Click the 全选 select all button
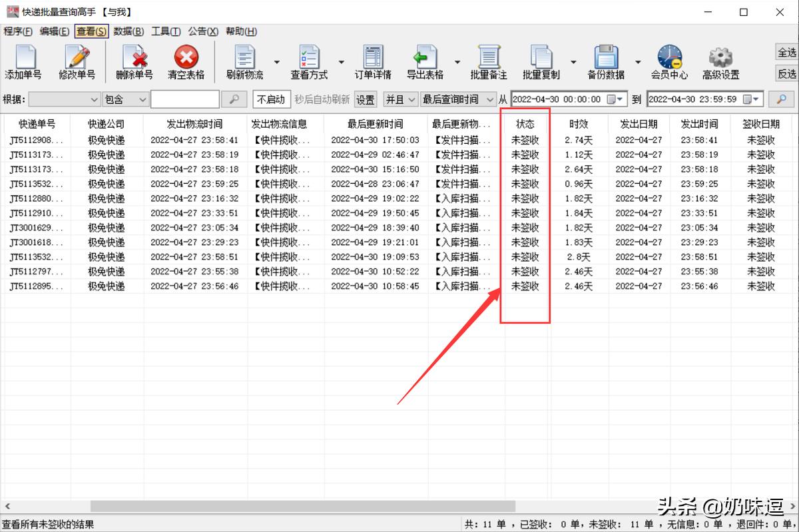799x532 pixels. 787,53
